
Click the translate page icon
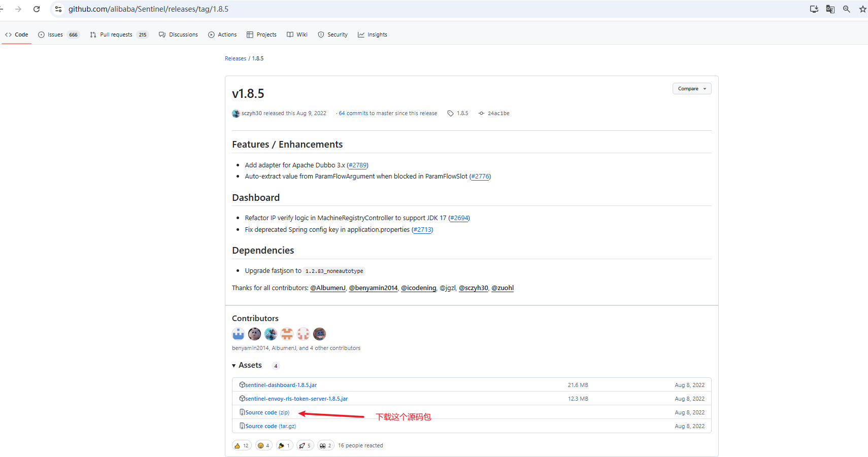point(830,9)
